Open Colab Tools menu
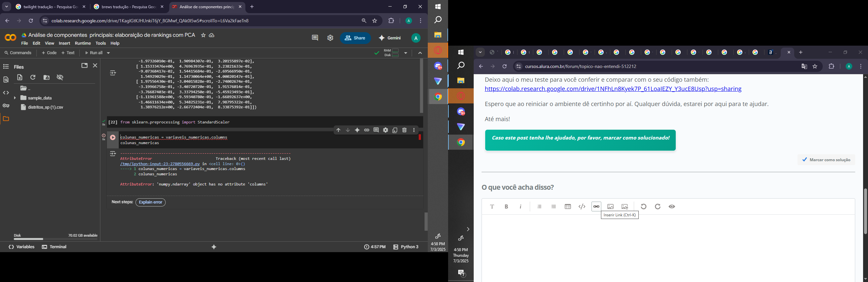The width and height of the screenshot is (868, 282). point(101,44)
